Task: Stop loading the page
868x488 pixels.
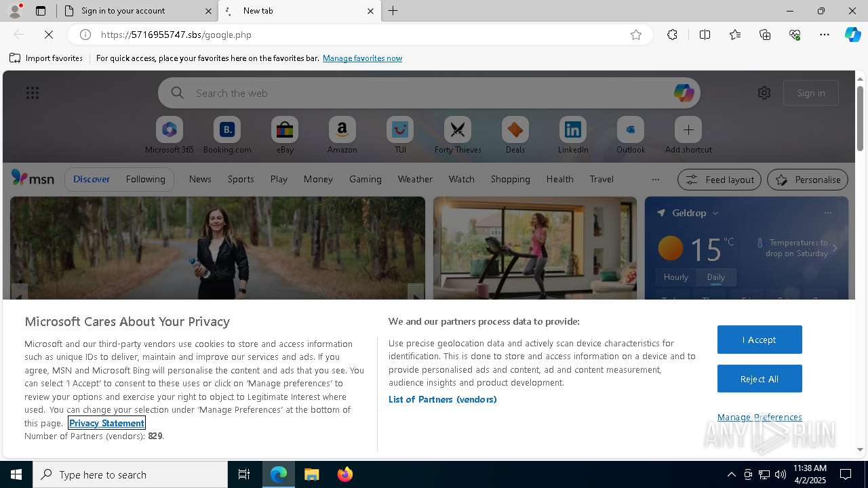Action: 48,35
